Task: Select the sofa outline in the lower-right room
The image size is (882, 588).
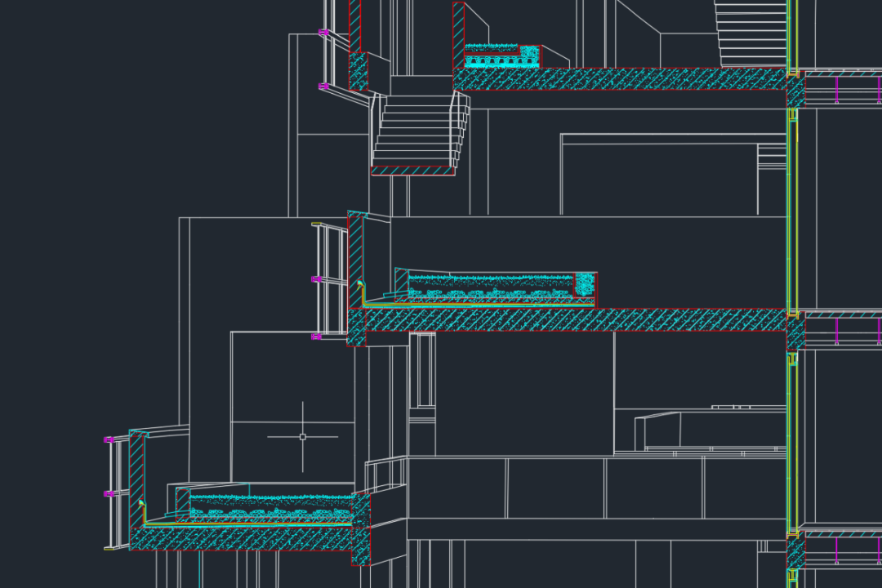Action: pos(711,431)
